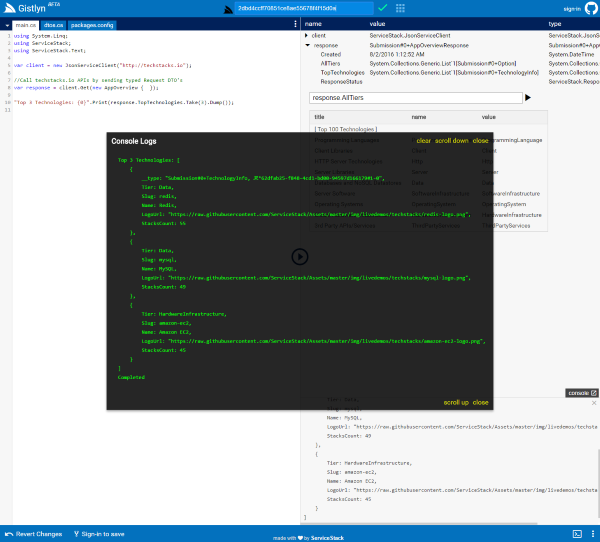Click the green checkmark beside gist ID
This screenshot has width=600, height=542.
pos(383,8)
